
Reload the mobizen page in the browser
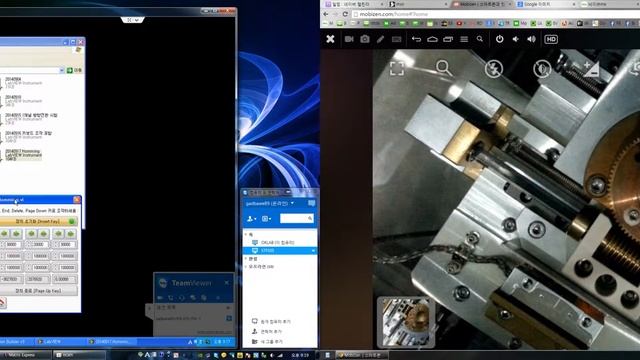coord(345,14)
